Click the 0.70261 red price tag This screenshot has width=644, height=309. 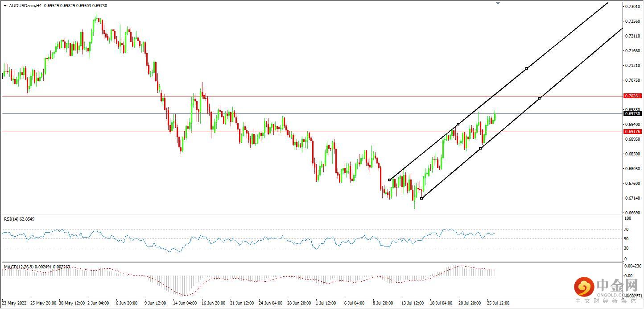click(632, 96)
